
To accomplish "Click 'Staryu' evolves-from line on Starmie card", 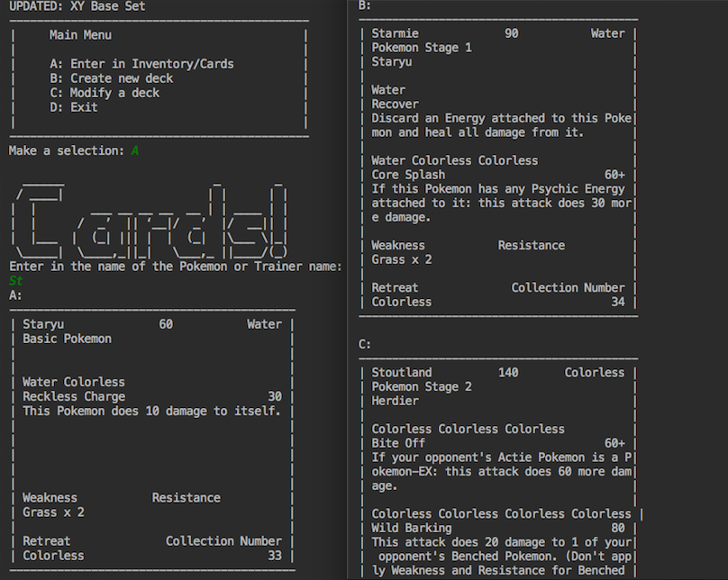I will point(391,62).
